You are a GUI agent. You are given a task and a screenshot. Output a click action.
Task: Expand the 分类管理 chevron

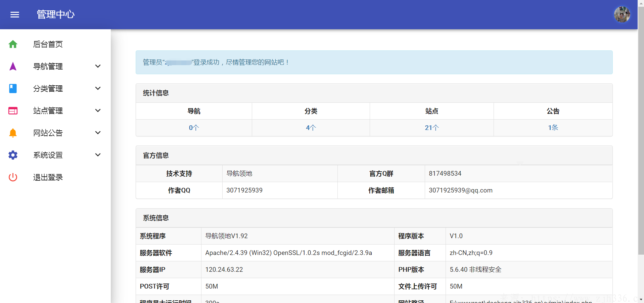click(98, 88)
